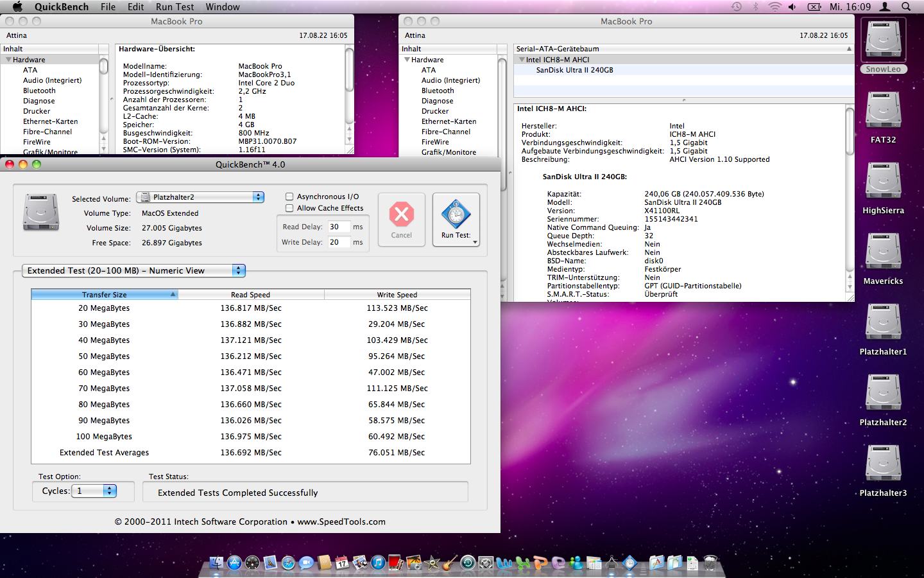
Task: Sort by Read Speed column header
Action: coord(250,295)
